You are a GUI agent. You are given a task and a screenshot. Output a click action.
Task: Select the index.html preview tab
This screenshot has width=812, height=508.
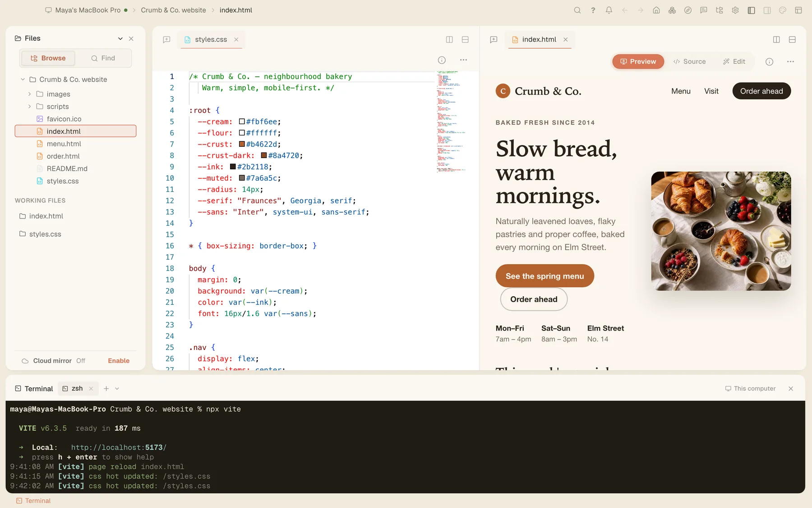click(x=539, y=39)
